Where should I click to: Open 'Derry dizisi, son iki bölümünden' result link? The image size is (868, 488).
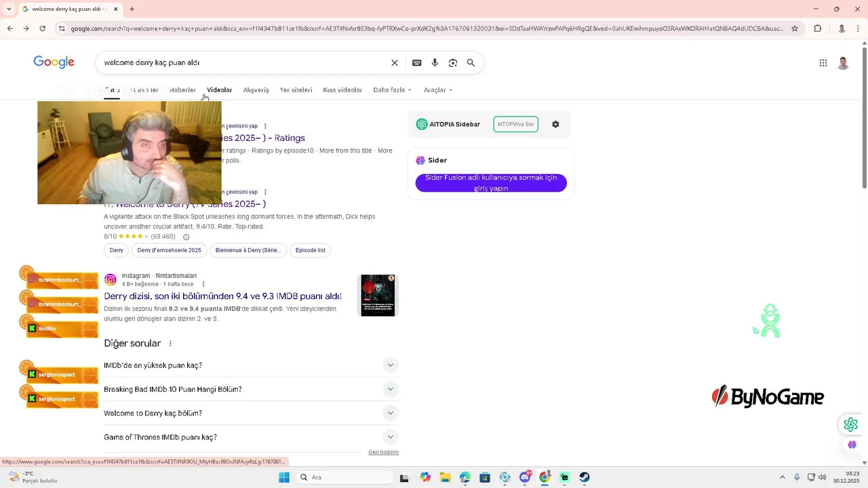[x=222, y=296]
